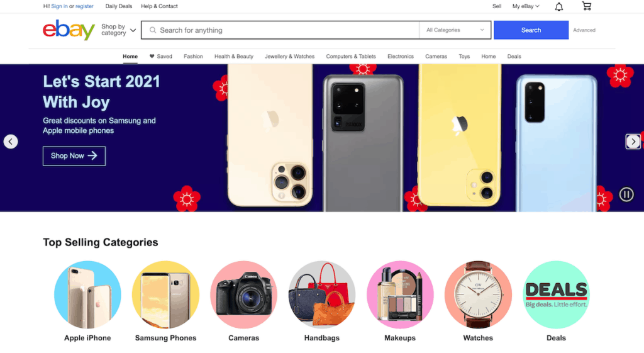Pause the banner carousel autoplay

(626, 194)
